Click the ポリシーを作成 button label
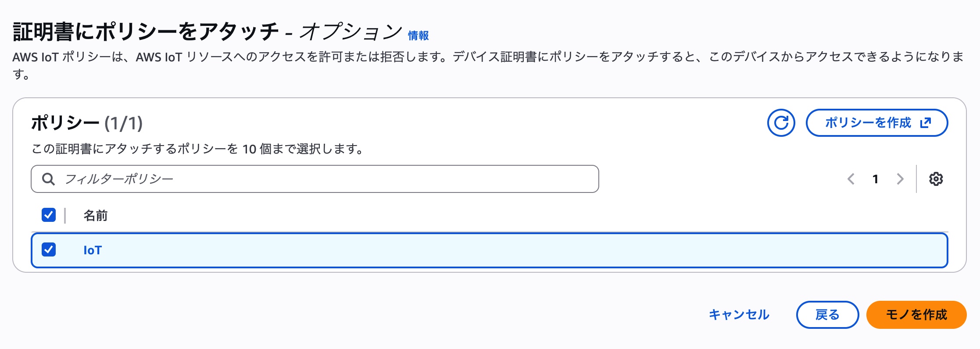The width and height of the screenshot is (980, 349). pyautogui.click(x=868, y=123)
